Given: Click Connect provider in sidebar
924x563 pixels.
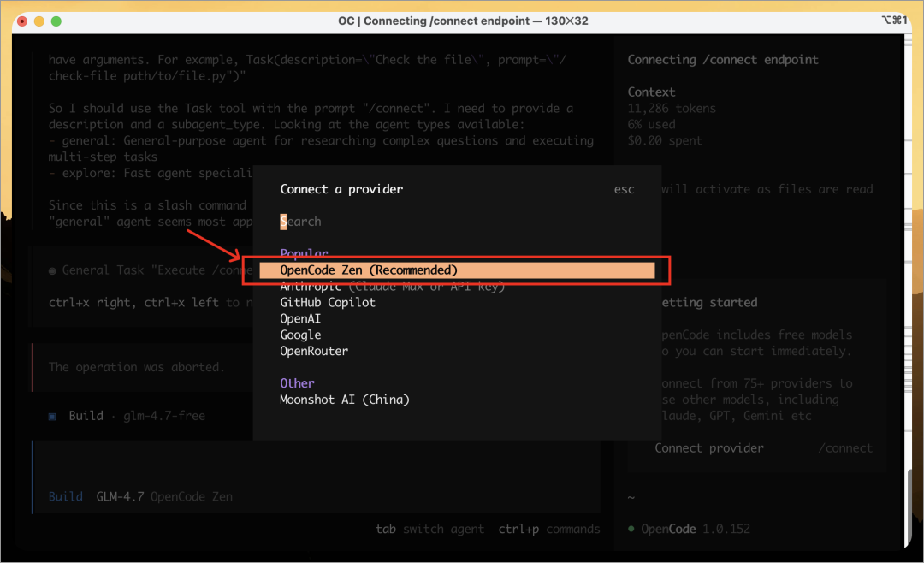Looking at the screenshot, I should click(x=709, y=448).
